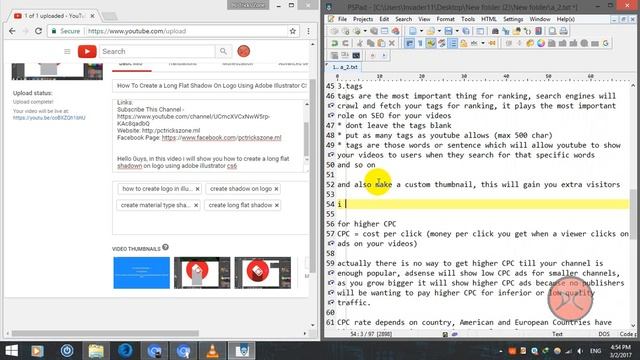This screenshot has height=360, width=640.
Task: Click the abc spell check icon
Action: coord(474,43)
